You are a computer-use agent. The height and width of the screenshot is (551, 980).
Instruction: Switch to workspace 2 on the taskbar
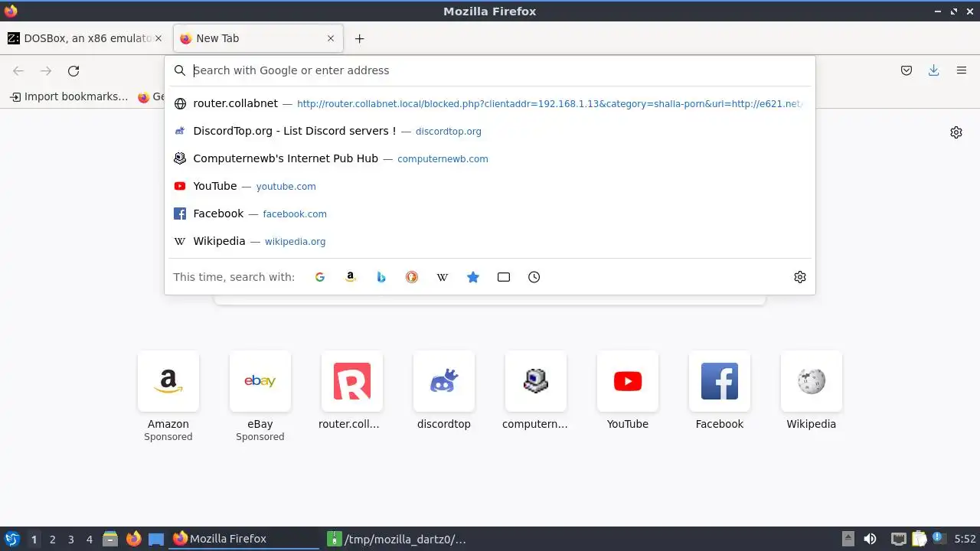[52, 540]
